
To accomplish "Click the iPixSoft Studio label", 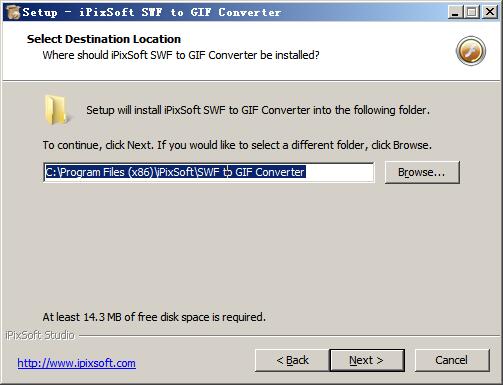I will 40,335.
